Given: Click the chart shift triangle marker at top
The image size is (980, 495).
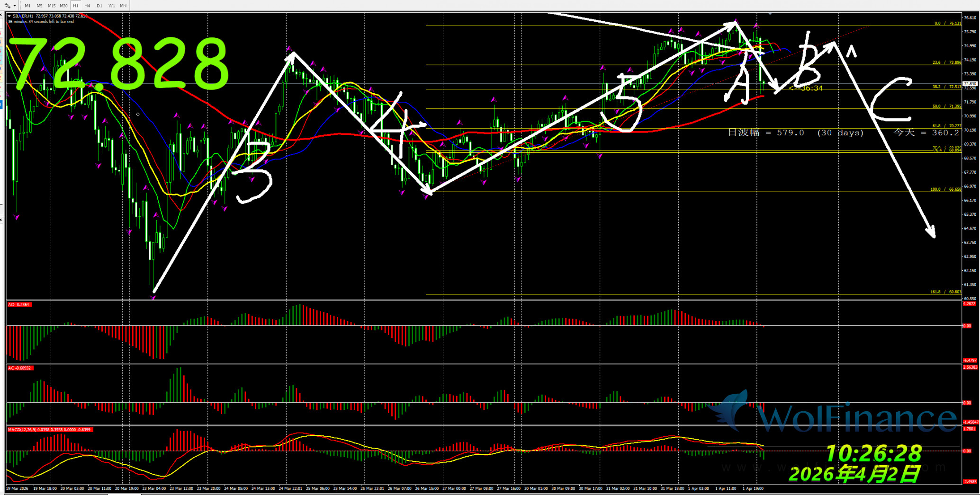Looking at the screenshot, I should coord(770,14).
